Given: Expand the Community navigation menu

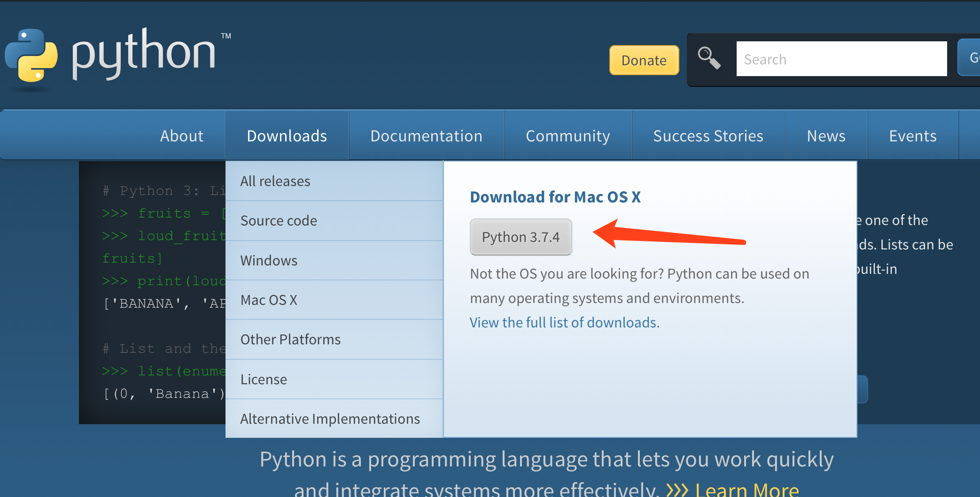Looking at the screenshot, I should pos(568,136).
